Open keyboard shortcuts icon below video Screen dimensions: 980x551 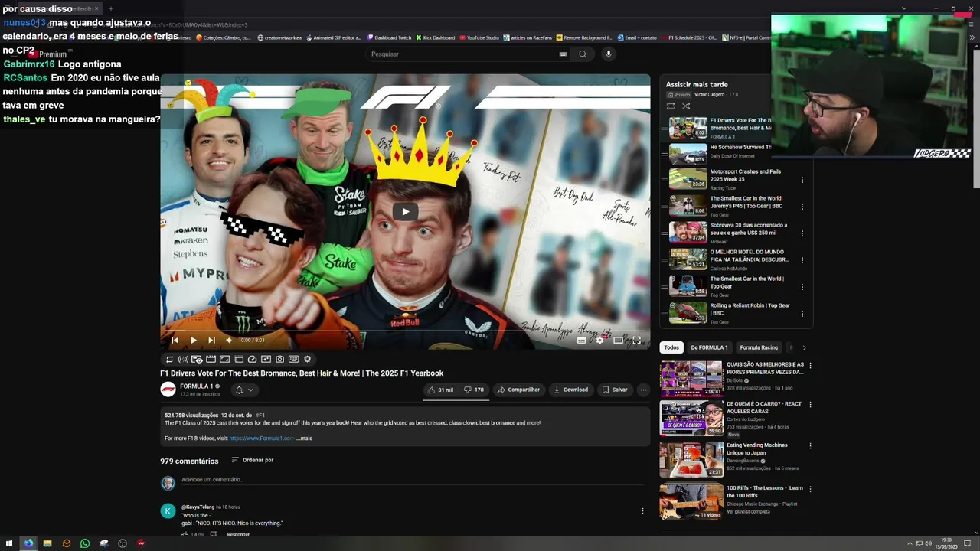coord(293,359)
